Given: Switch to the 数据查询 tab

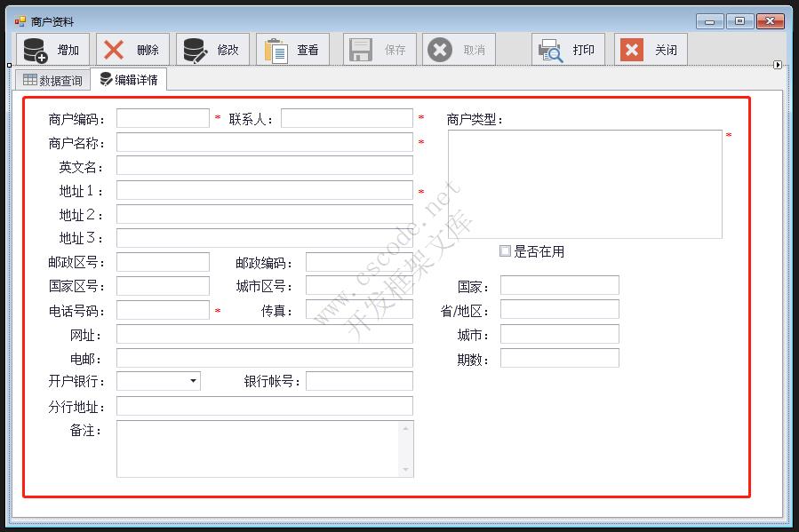Looking at the screenshot, I should click(52, 79).
